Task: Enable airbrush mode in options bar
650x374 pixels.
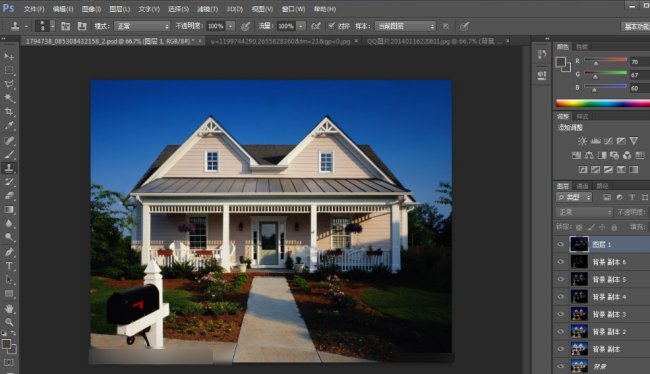Action: [316, 26]
